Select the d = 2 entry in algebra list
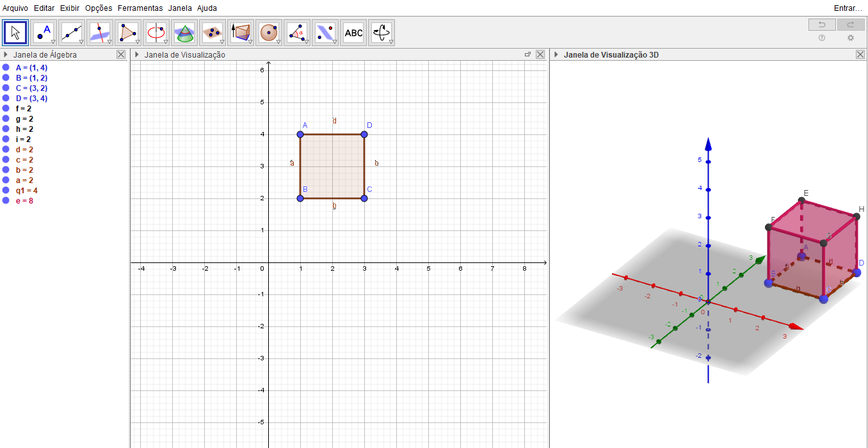The image size is (868, 448). 24,149
